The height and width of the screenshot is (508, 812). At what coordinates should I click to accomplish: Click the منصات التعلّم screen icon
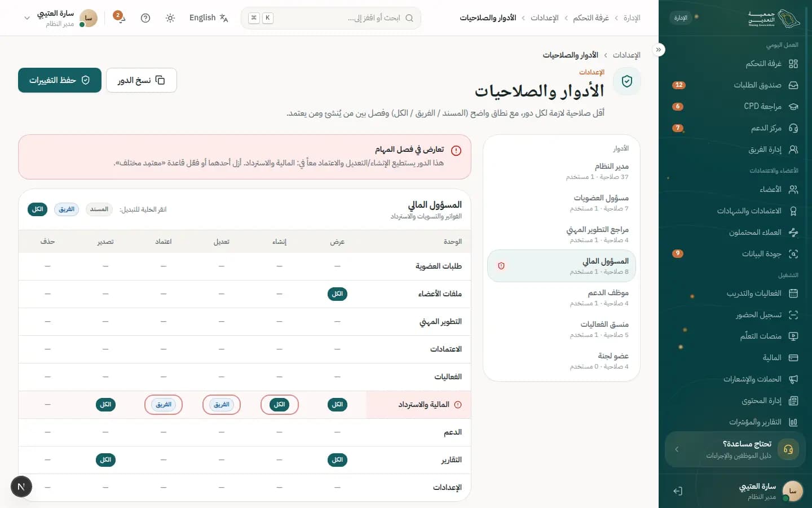tap(793, 336)
